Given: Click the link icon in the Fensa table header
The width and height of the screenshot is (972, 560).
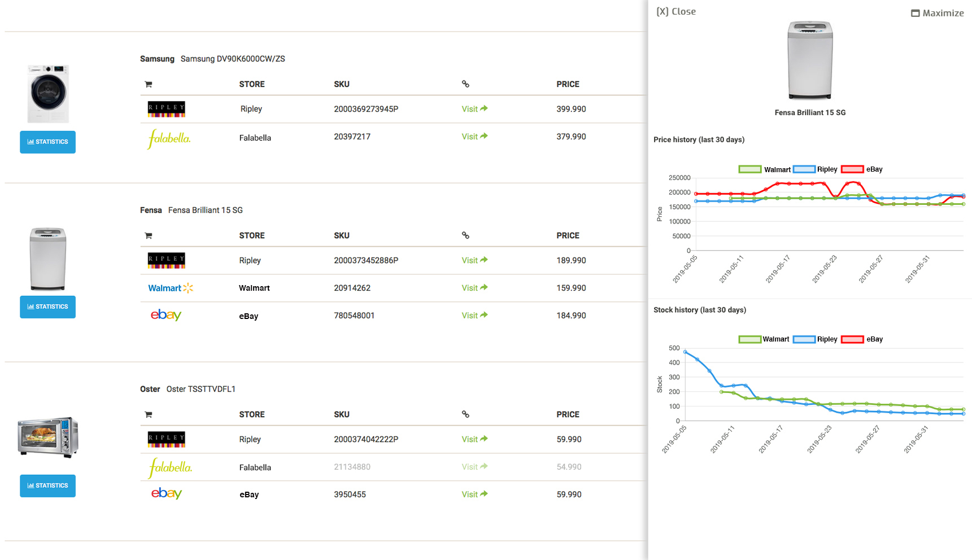Looking at the screenshot, I should (x=465, y=235).
